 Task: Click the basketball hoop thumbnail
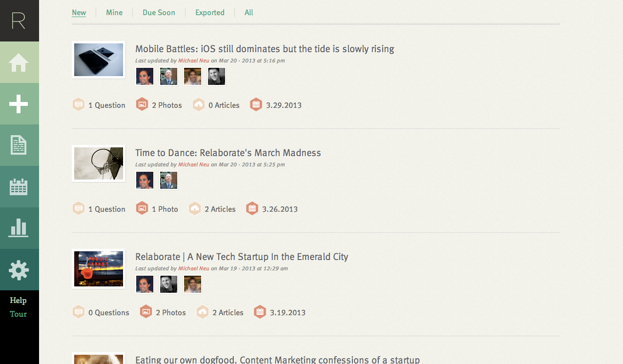pyautogui.click(x=99, y=163)
